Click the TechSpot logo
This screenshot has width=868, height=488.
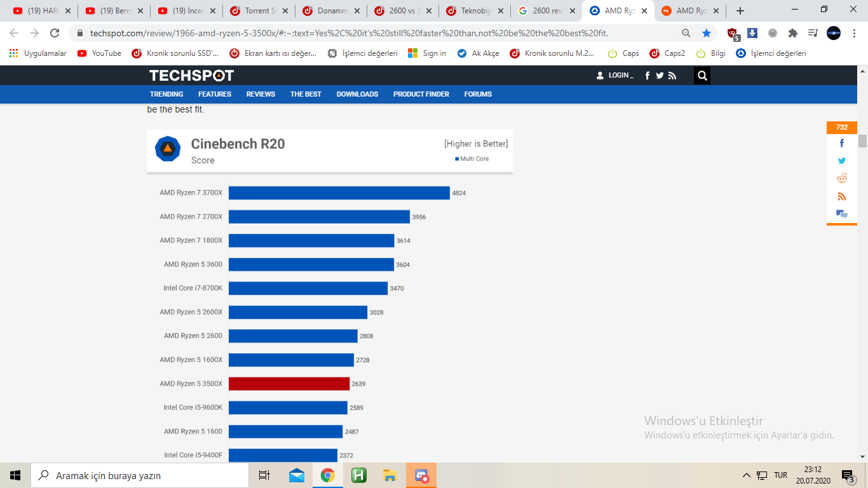tap(192, 76)
